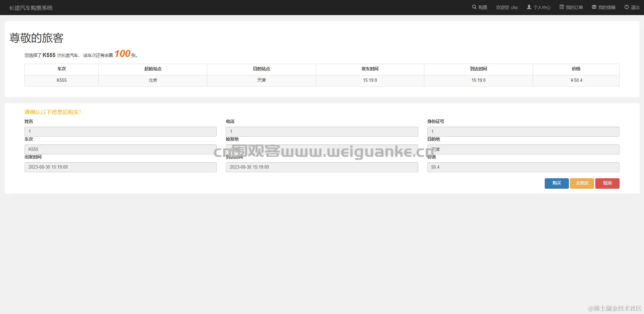Click the 目的站点 column header
Image resolution: width=644 pixels, height=314 pixels.
coord(261,69)
